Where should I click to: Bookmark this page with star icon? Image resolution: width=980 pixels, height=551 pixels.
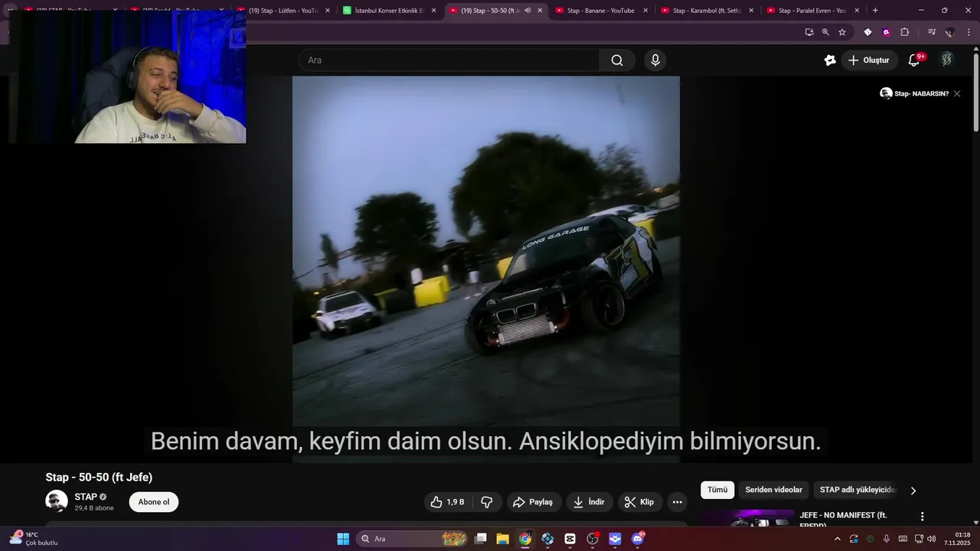coord(842,32)
